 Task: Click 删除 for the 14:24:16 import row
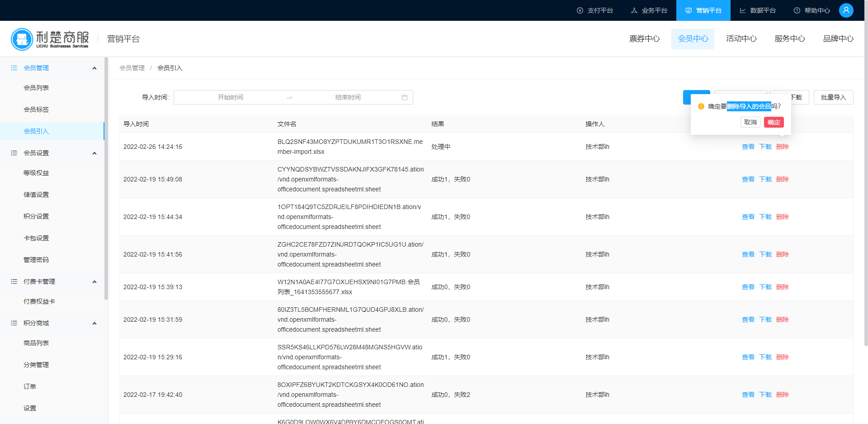click(783, 147)
